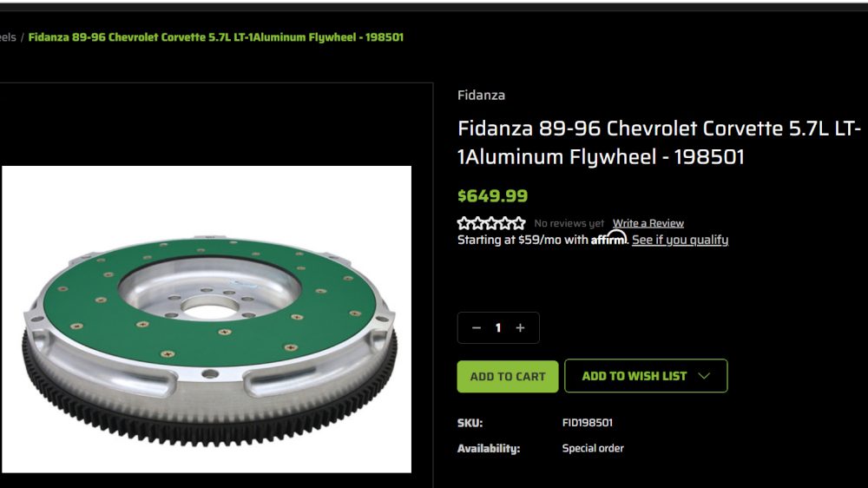The width and height of the screenshot is (868, 488).
Task: Click the Affirm logo
Action: tap(609, 239)
